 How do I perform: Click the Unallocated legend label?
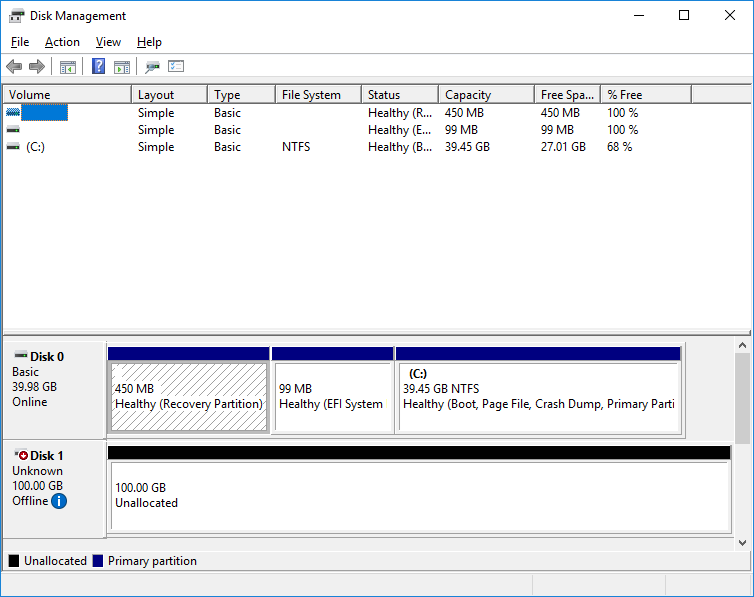(55, 561)
